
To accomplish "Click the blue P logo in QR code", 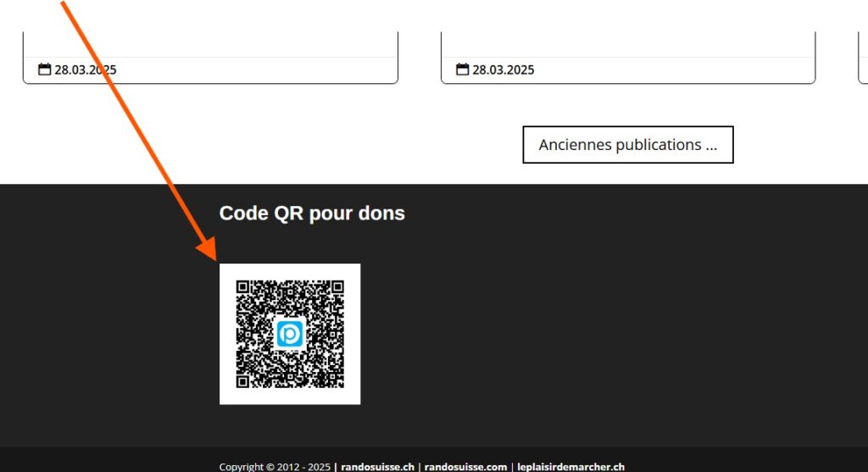I will (290, 334).
